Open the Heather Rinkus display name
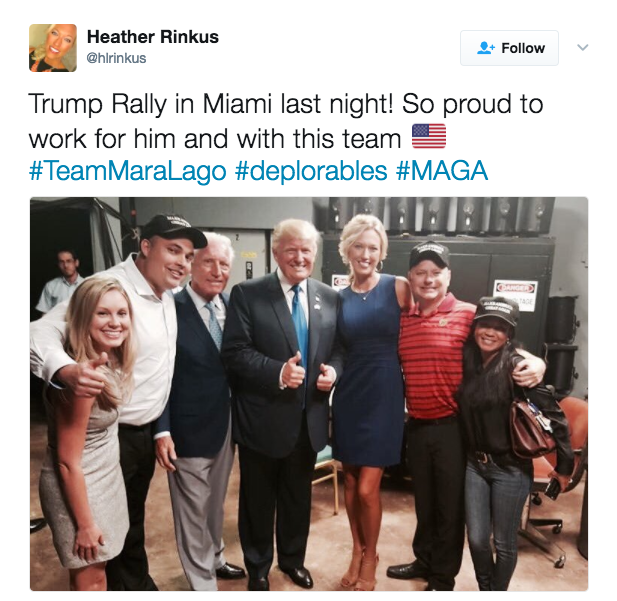Screen dimensions: 617x601 coord(153,37)
